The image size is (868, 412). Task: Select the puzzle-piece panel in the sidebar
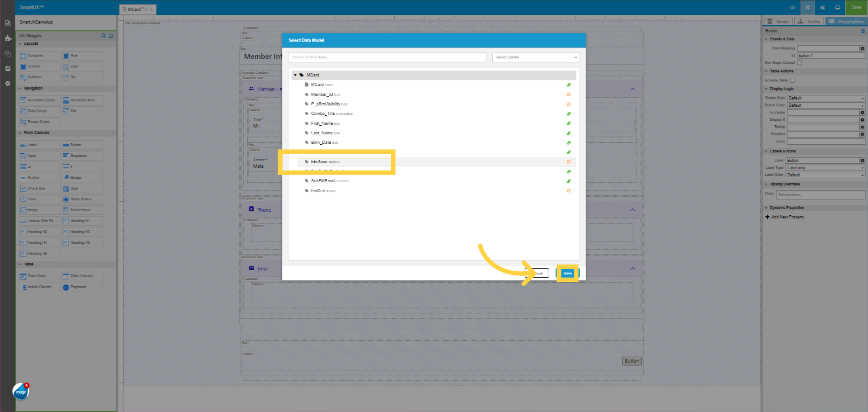[8, 38]
